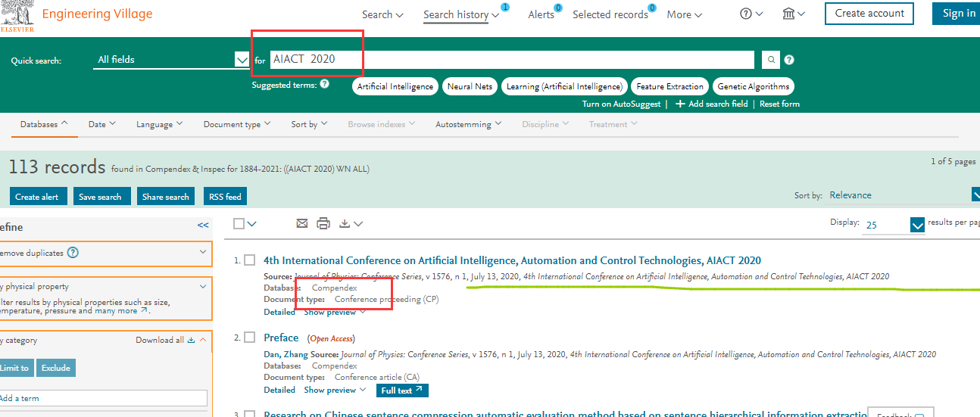Click the download results icon
The width and height of the screenshot is (980, 417).
(x=345, y=223)
